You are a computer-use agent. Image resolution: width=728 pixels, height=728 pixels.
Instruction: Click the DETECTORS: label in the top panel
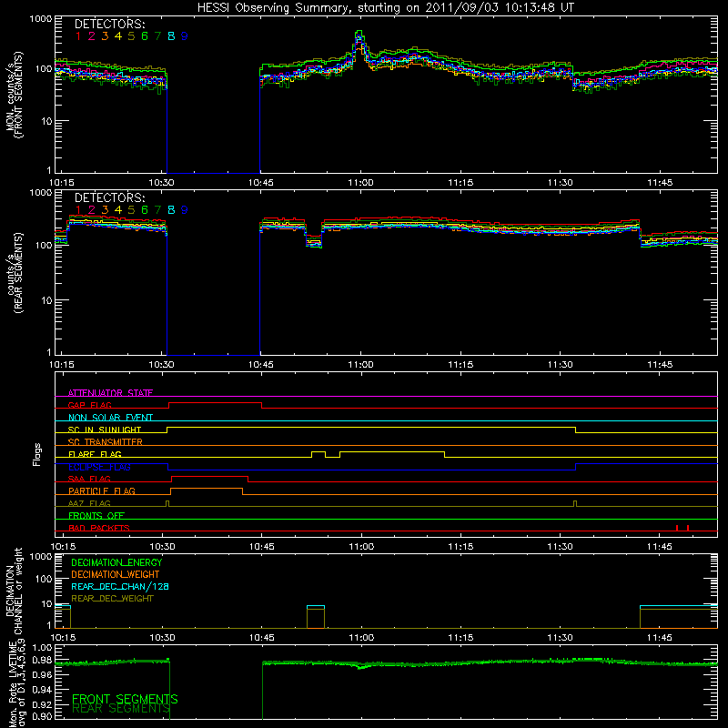pyautogui.click(x=110, y=25)
